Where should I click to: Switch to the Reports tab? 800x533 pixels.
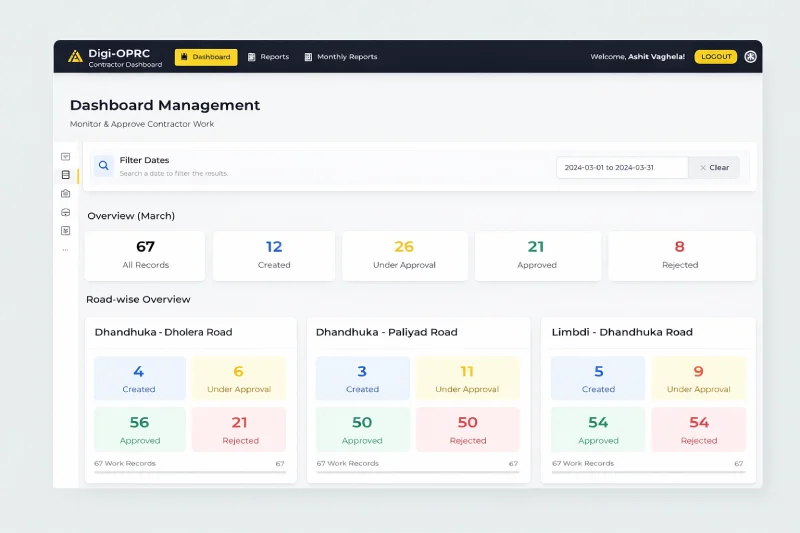tap(268, 57)
